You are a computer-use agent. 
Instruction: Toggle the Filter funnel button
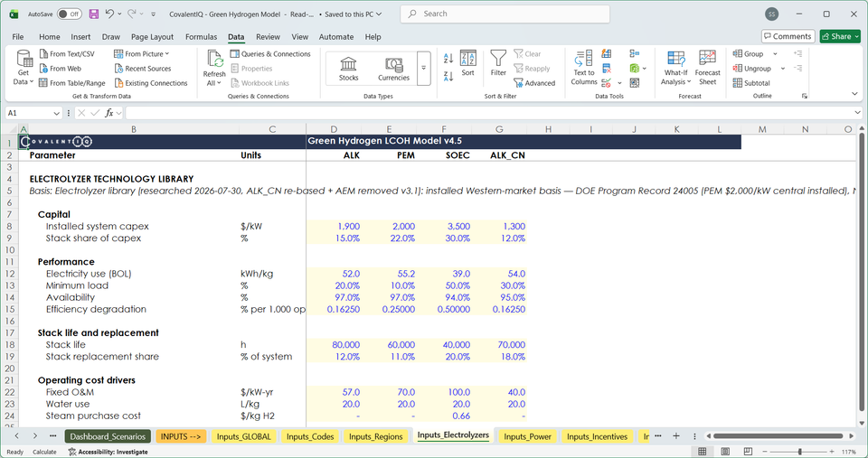click(x=498, y=63)
